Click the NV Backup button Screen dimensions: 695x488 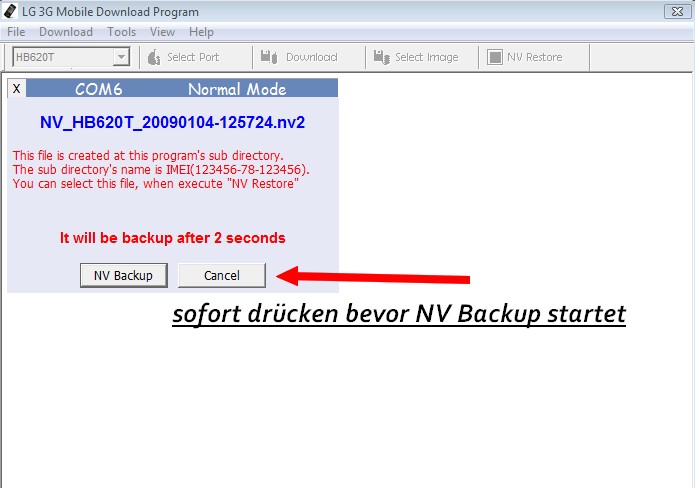point(124,275)
